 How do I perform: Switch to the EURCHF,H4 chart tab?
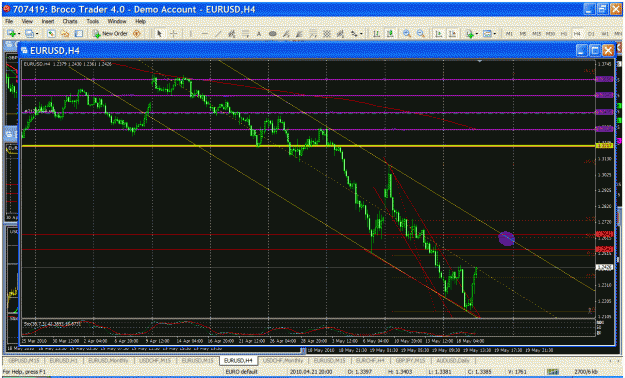click(370, 361)
